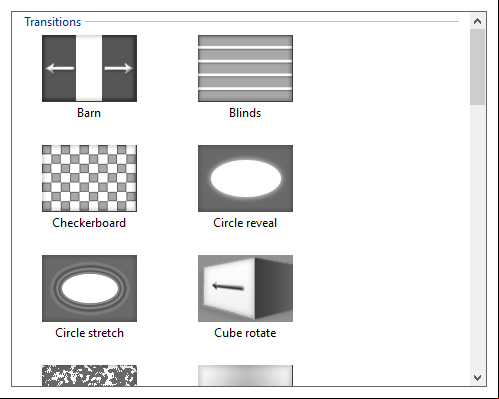Select the Barn transition thumbnail

[x=89, y=68]
